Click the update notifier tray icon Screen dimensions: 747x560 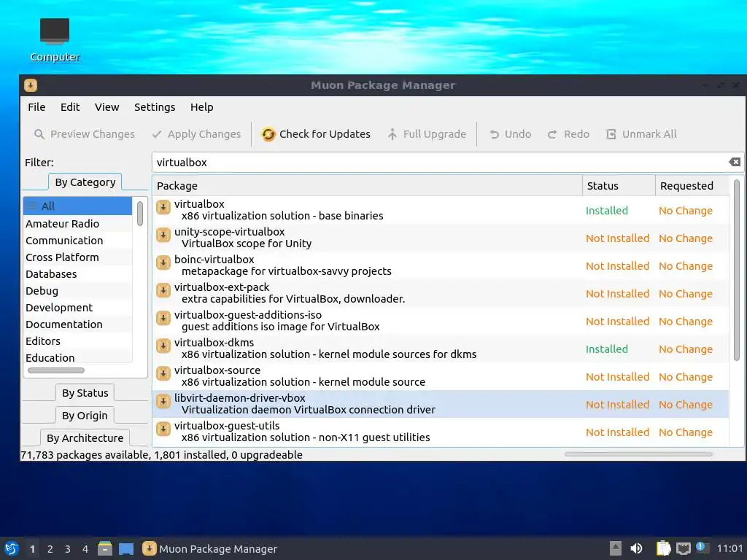[x=701, y=547]
